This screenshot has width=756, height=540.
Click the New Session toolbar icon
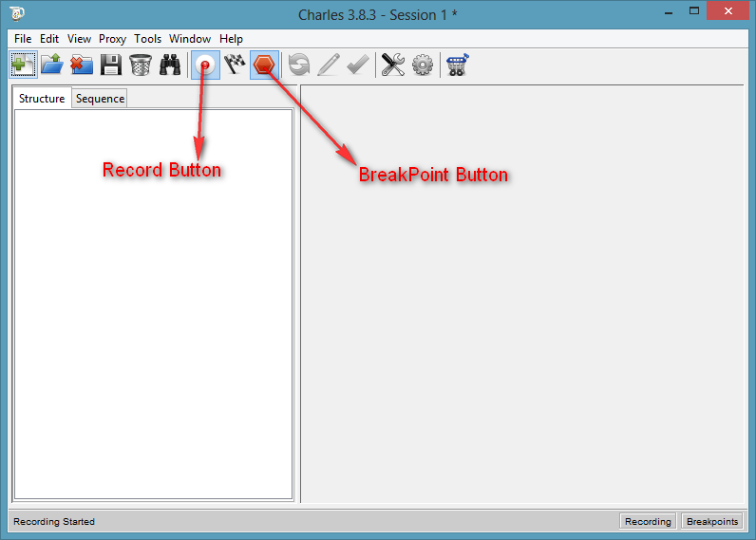point(23,65)
